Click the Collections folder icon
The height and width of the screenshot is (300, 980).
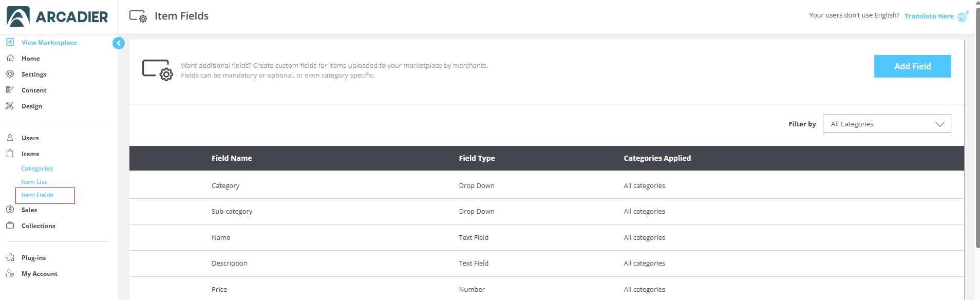[x=10, y=226]
